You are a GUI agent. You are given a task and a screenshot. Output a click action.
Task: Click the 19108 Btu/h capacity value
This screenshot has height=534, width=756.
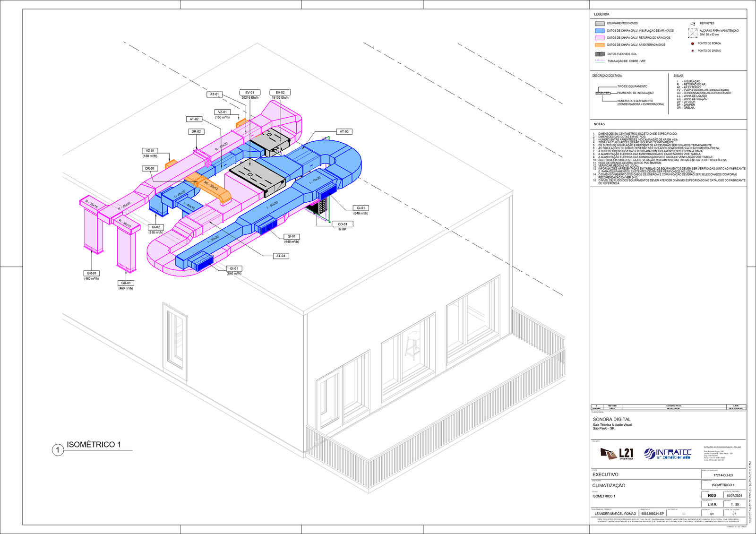pos(280,98)
